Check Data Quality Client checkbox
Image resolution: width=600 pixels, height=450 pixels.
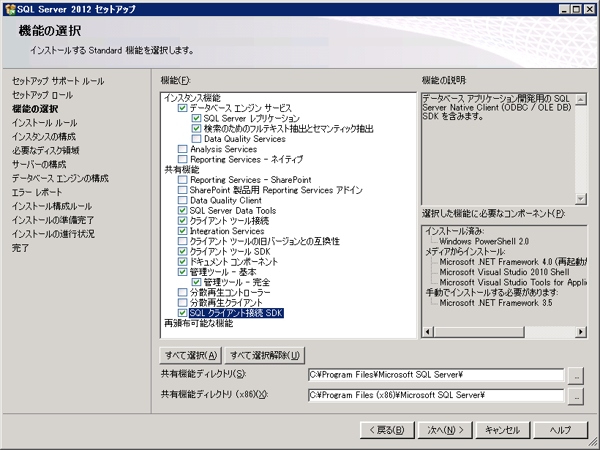[x=183, y=200]
